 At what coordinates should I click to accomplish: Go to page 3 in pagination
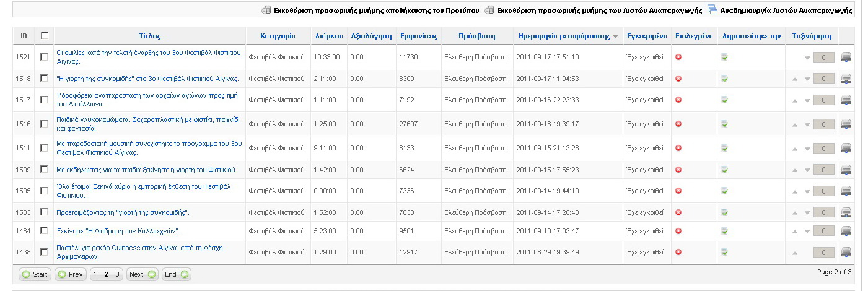coord(117,274)
